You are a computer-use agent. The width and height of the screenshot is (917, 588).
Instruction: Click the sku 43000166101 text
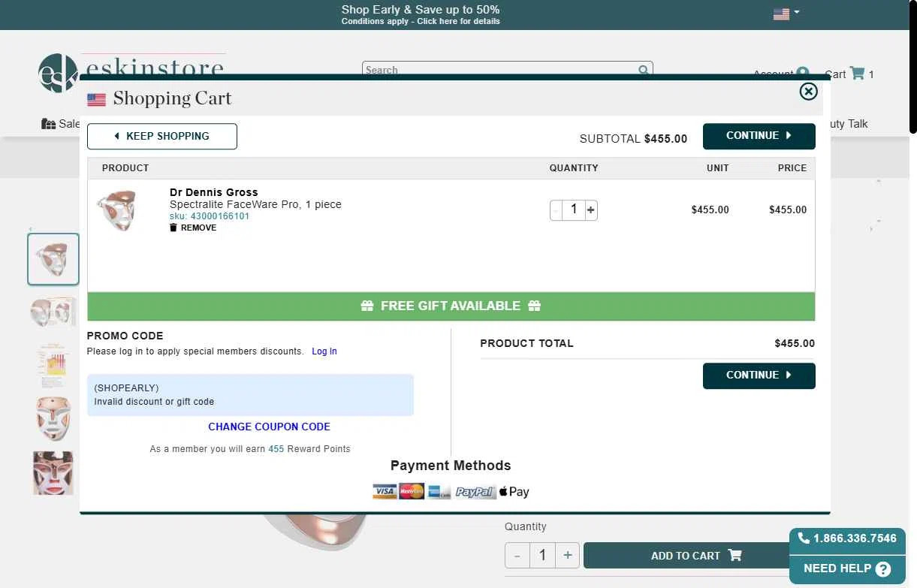210,216
